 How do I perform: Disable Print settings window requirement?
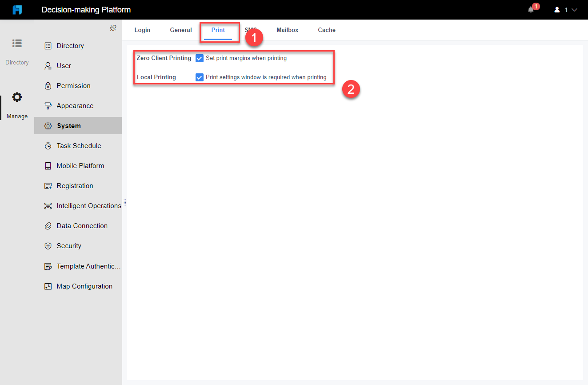(199, 77)
